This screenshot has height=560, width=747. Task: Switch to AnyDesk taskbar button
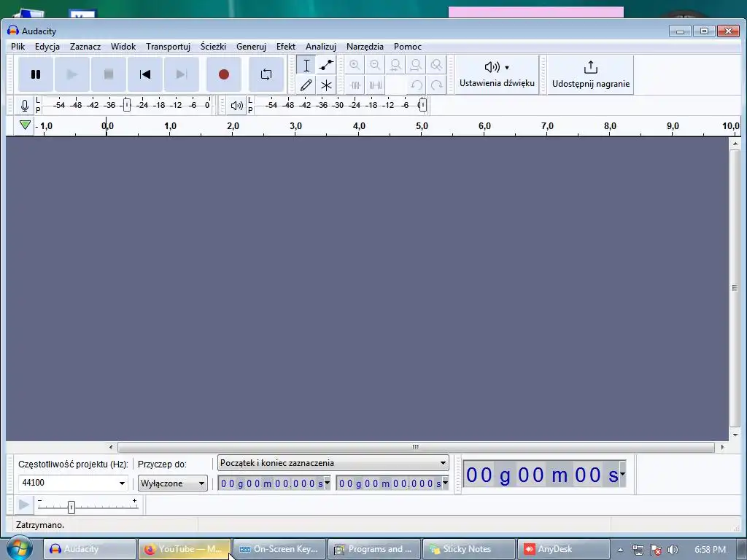click(x=564, y=549)
